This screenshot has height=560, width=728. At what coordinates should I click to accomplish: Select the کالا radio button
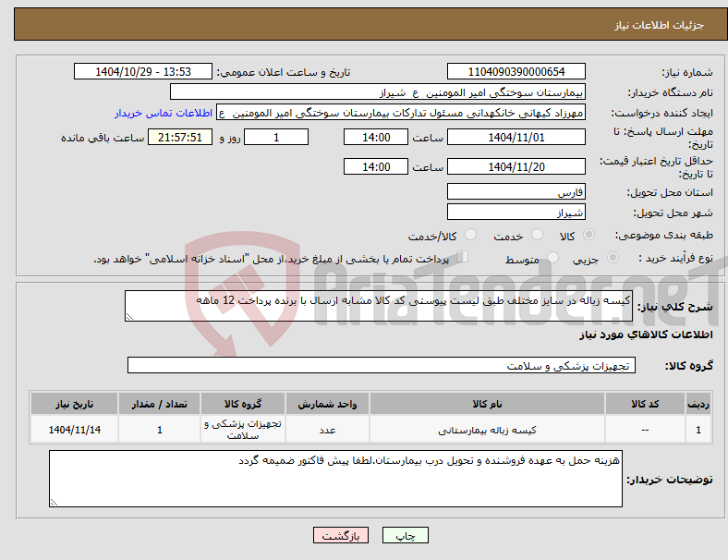click(588, 235)
